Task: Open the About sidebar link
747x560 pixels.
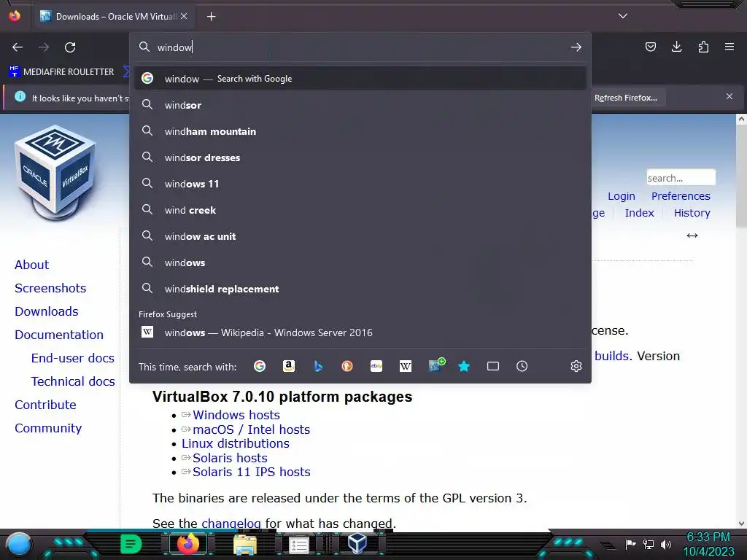Action: pyautogui.click(x=31, y=265)
